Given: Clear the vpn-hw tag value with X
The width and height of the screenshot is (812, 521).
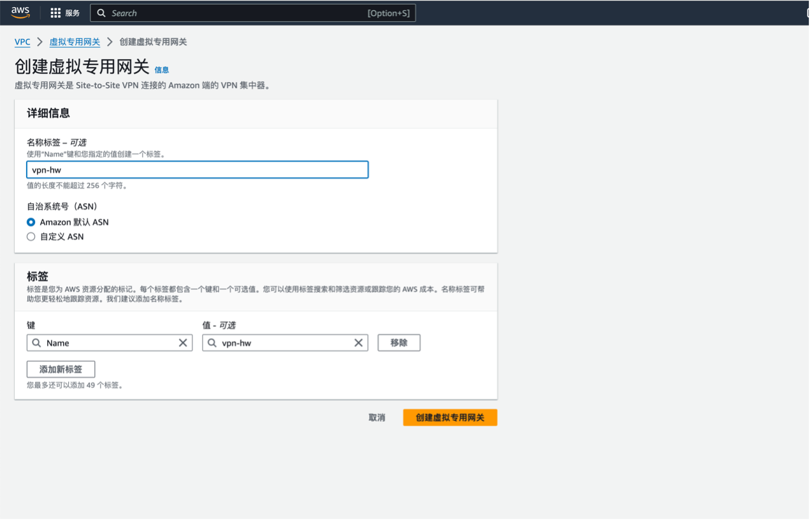Looking at the screenshot, I should point(358,343).
